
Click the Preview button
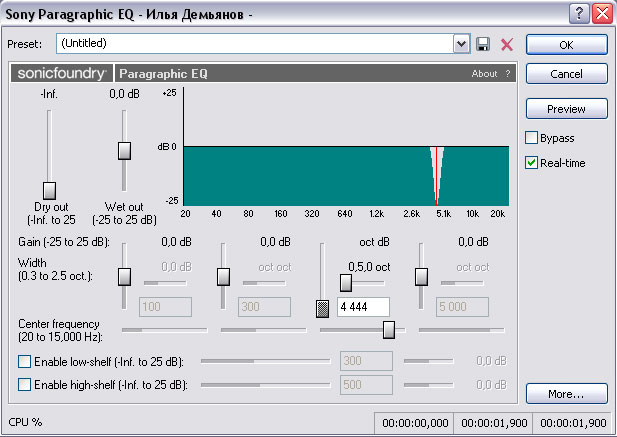coord(567,109)
